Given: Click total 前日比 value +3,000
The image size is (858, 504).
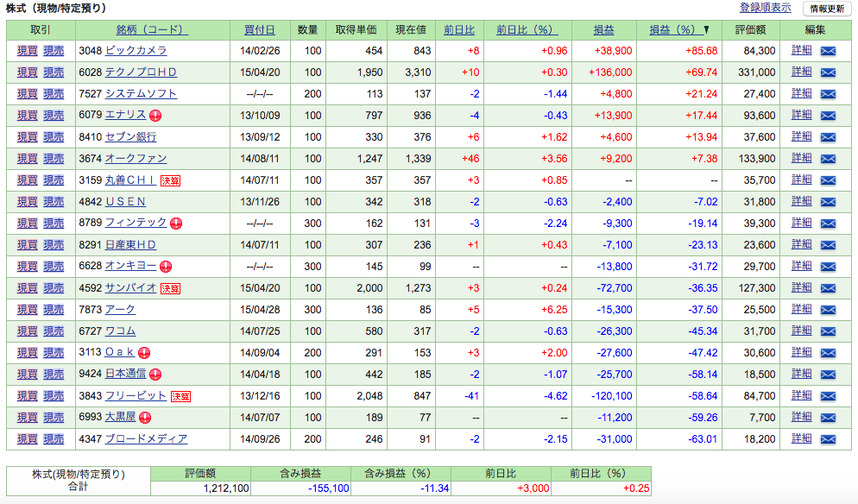Looking at the screenshot, I should [x=533, y=488].
